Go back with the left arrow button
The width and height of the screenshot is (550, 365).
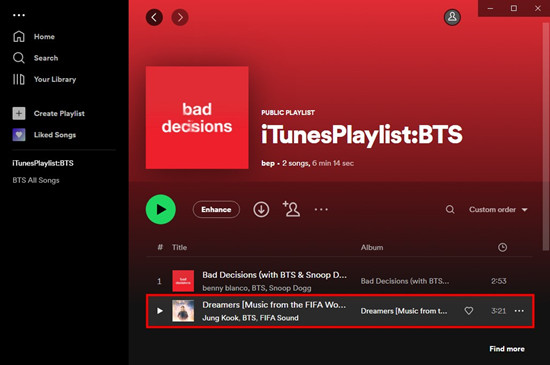[x=154, y=17]
